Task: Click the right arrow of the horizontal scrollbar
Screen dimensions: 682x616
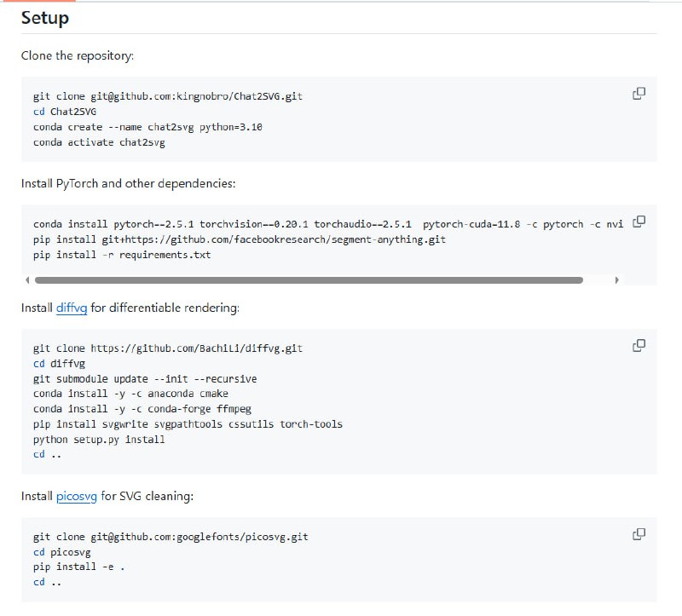Action: tap(616, 279)
